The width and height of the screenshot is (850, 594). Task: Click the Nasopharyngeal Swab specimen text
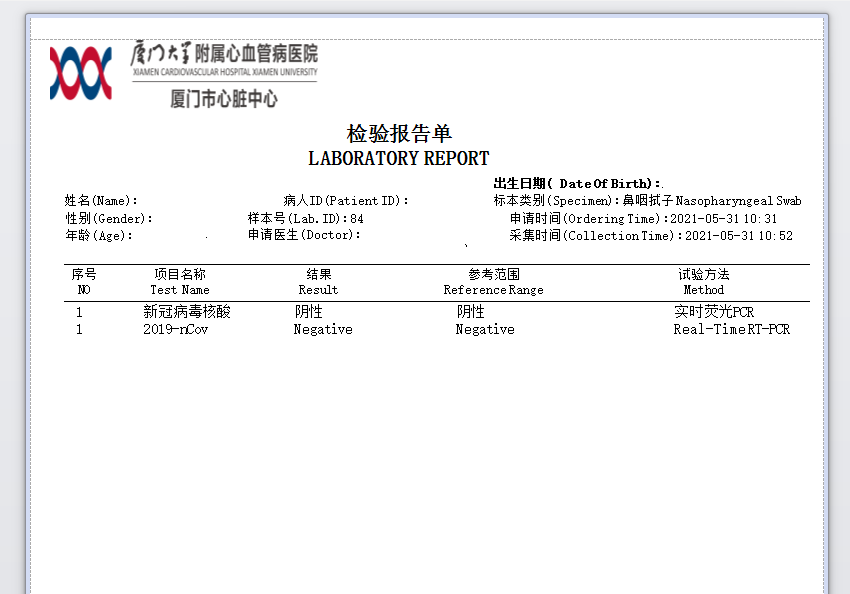click(x=738, y=201)
